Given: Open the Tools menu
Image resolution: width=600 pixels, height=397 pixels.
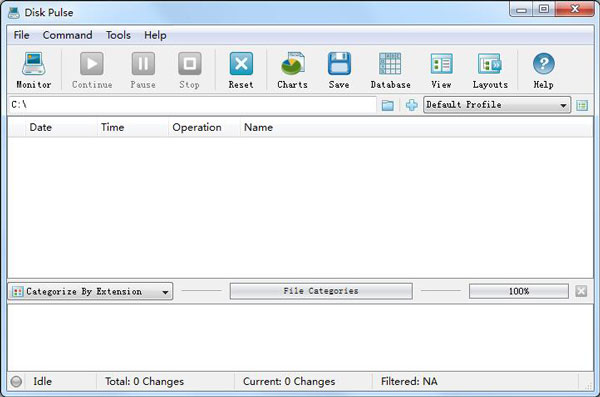Looking at the screenshot, I should coord(118,35).
